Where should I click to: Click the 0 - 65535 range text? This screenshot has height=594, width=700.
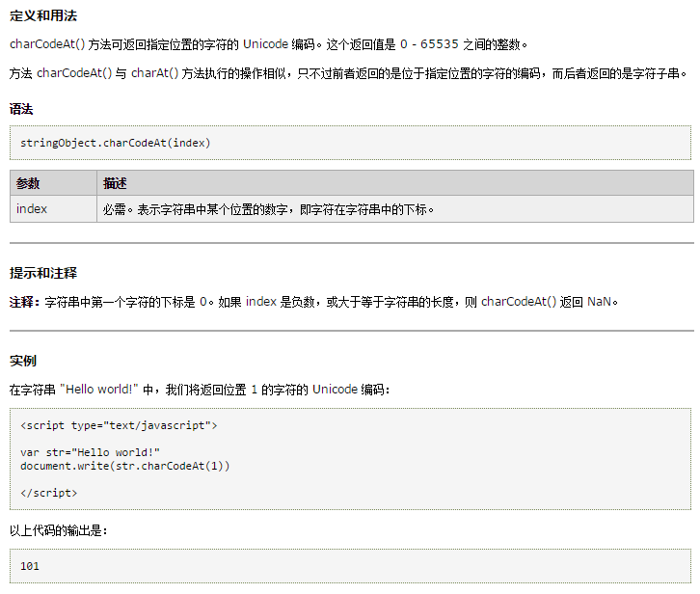click(429, 44)
